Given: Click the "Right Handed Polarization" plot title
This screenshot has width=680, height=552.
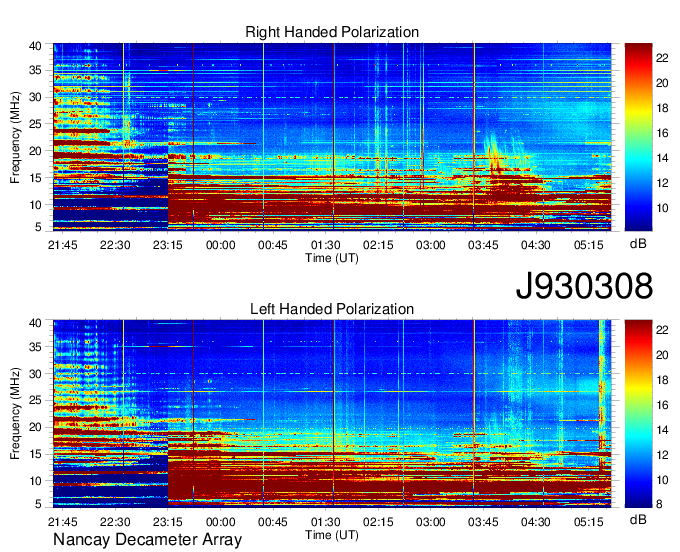Looking at the screenshot, I should 332,32.
